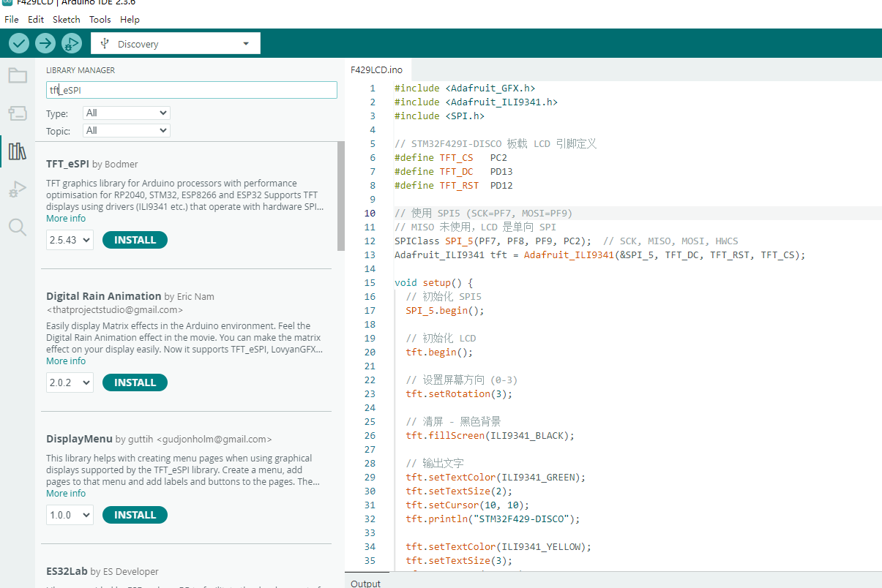
Task: Install the TFT_eSPI library
Action: [135, 240]
